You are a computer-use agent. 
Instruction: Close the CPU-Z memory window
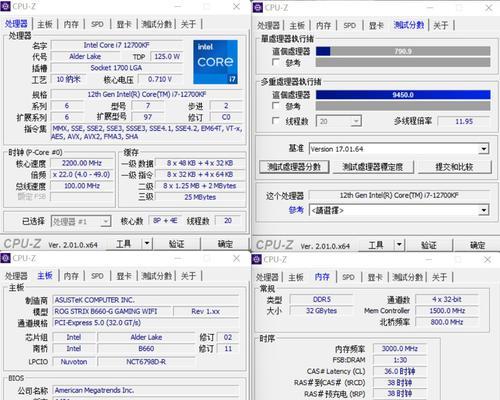pos(488,259)
